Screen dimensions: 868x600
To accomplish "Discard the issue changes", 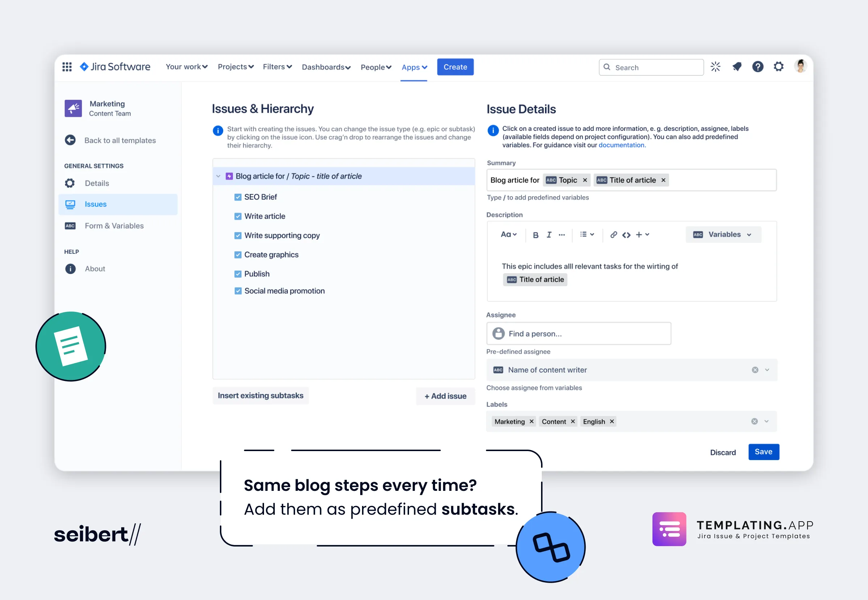I will tap(723, 452).
